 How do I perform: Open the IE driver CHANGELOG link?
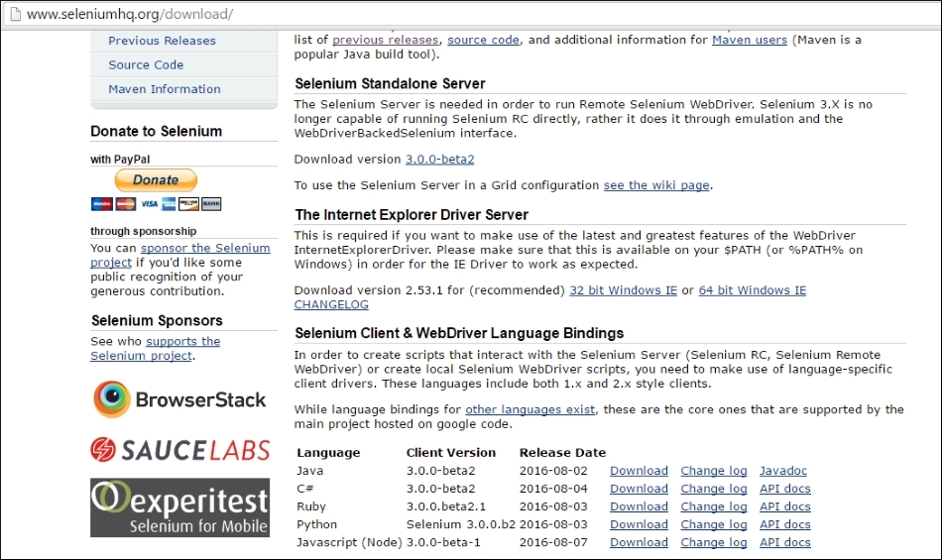point(331,304)
